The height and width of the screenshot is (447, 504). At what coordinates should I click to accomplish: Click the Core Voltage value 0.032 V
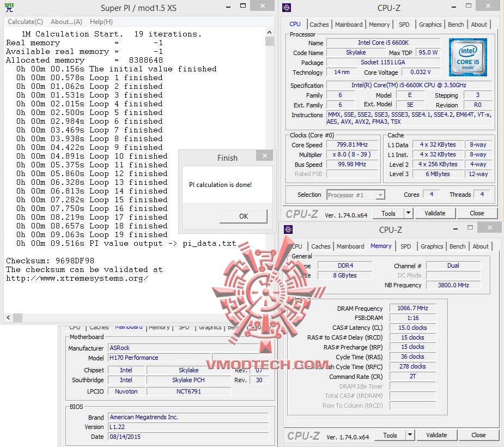421,72
